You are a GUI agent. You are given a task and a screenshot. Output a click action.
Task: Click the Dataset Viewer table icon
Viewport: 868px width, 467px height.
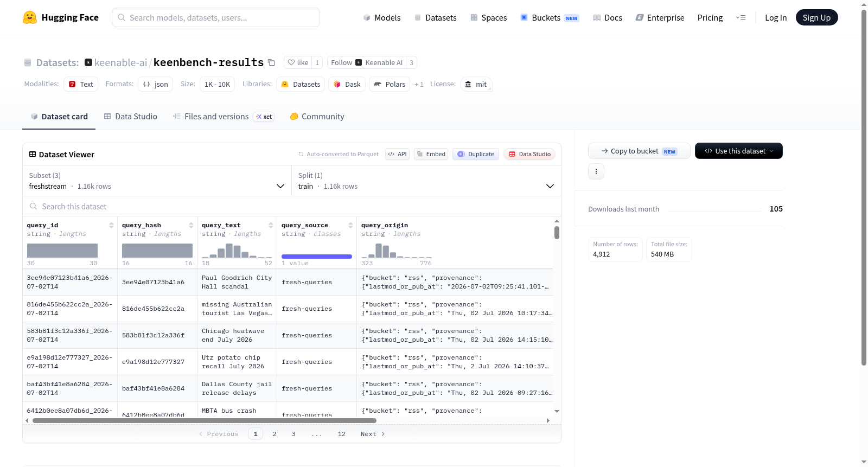coord(33,155)
